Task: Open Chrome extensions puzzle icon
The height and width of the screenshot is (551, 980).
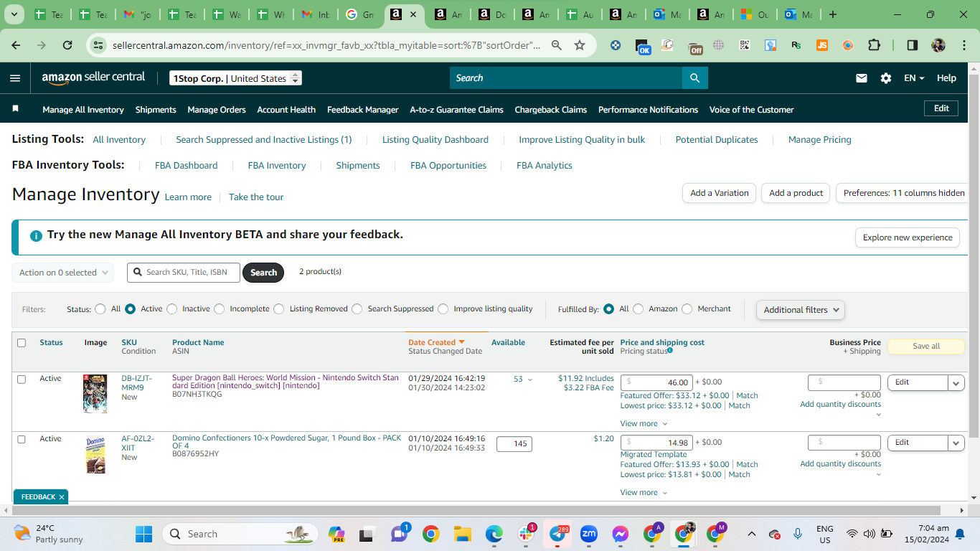Action: click(x=874, y=45)
